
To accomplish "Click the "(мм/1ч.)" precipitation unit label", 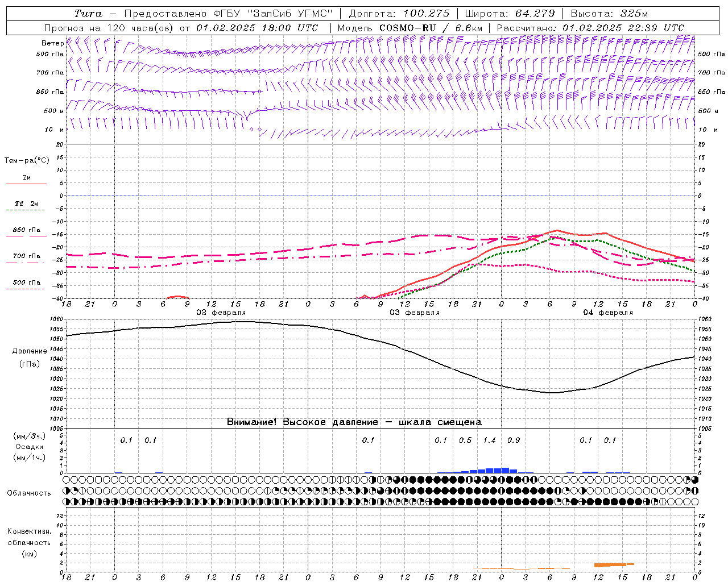I will (x=30, y=458).
